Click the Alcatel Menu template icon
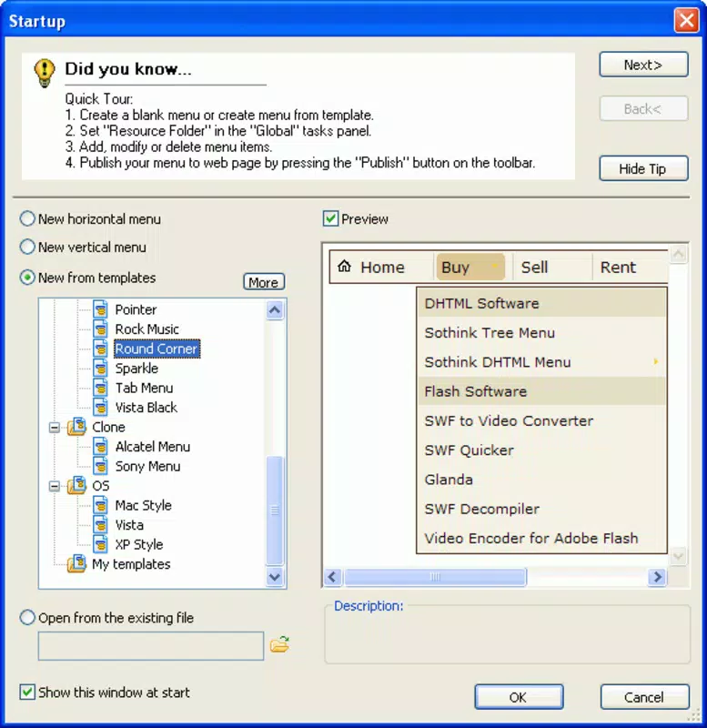The height and width of the screenshot is (728, 707). tap(100, 447)
